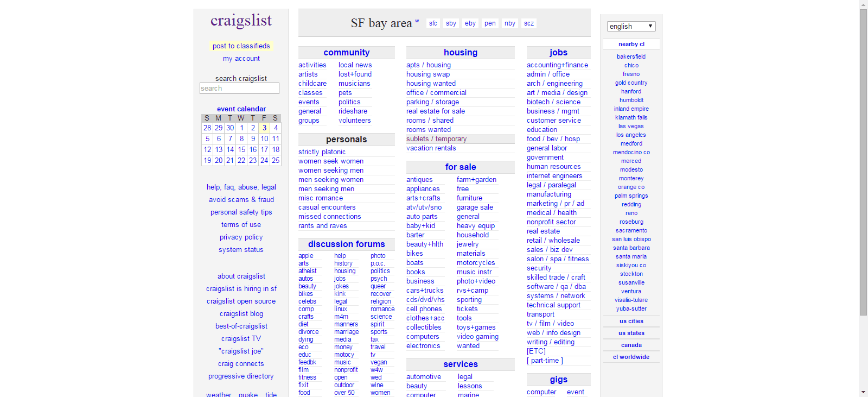Open nearby cl bakersfield link
868x397 pixels.
tap(631, 56)
